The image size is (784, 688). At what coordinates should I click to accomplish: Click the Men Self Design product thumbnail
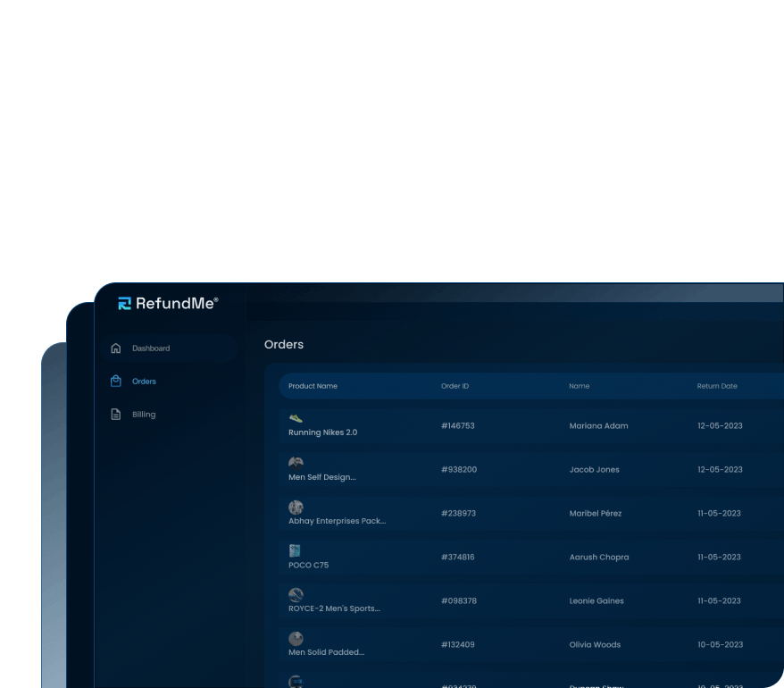(296, 462)
